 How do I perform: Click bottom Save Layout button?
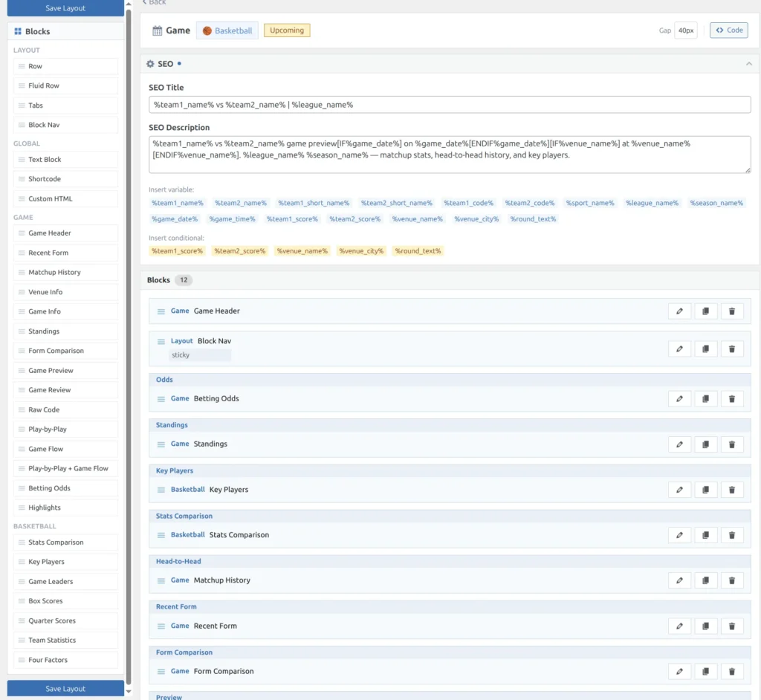click(x=65, y=688)
